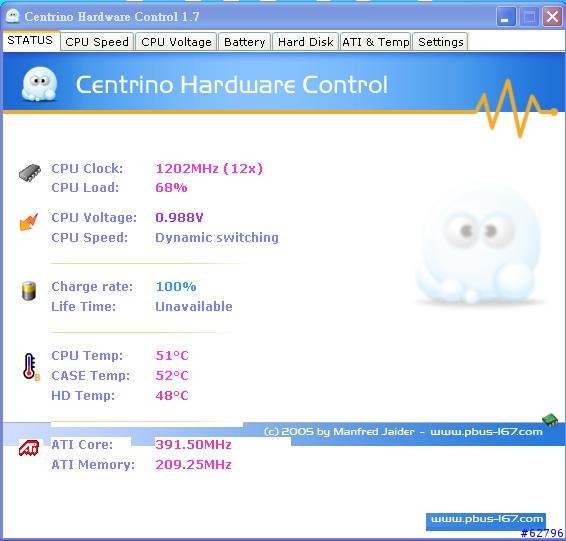
Task: Click the battery icon beside Charge rate
Action: click(x=29, y=291)
